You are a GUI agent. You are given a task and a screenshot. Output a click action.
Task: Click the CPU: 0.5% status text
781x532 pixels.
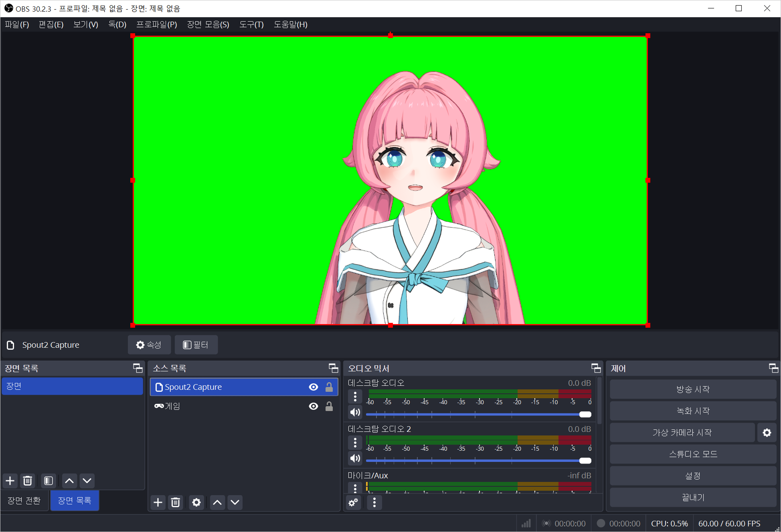click(669, 524)
